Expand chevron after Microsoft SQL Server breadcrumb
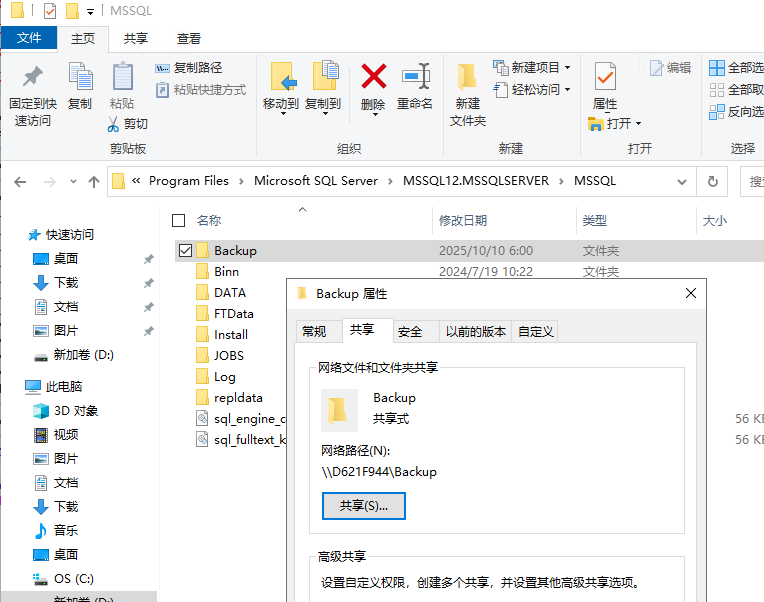Viewport: 764px width, 602px height. pos(390,181)
